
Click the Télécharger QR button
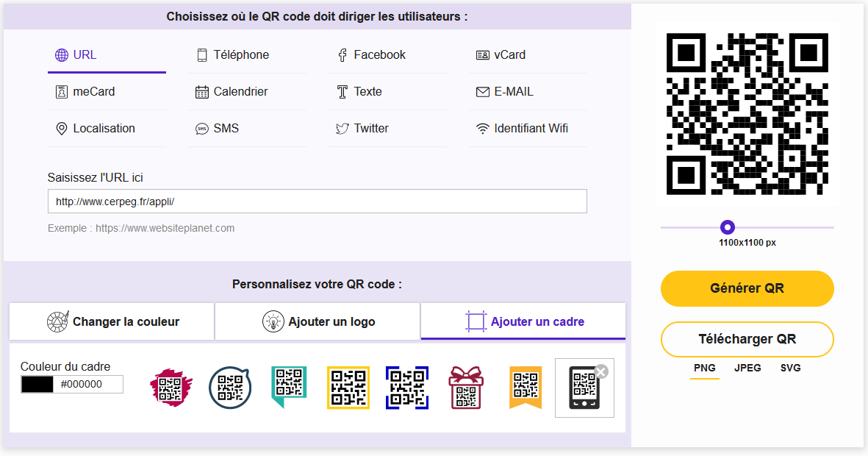747,339
